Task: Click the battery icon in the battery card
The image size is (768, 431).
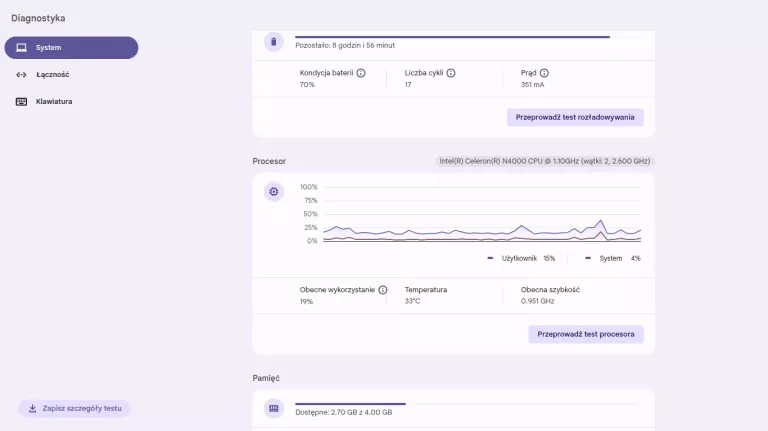Action: click(274, 42)
